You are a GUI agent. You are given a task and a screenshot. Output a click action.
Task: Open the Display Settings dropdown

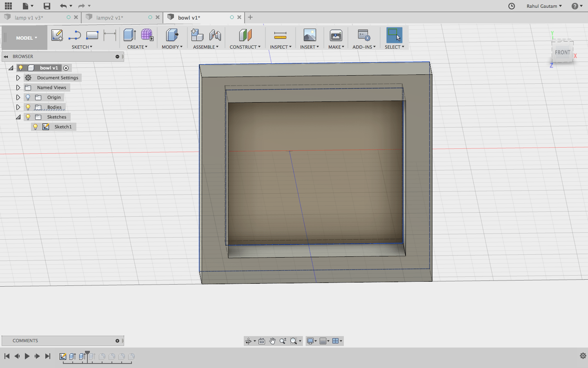pyautogui.click(x=312, y=341)
